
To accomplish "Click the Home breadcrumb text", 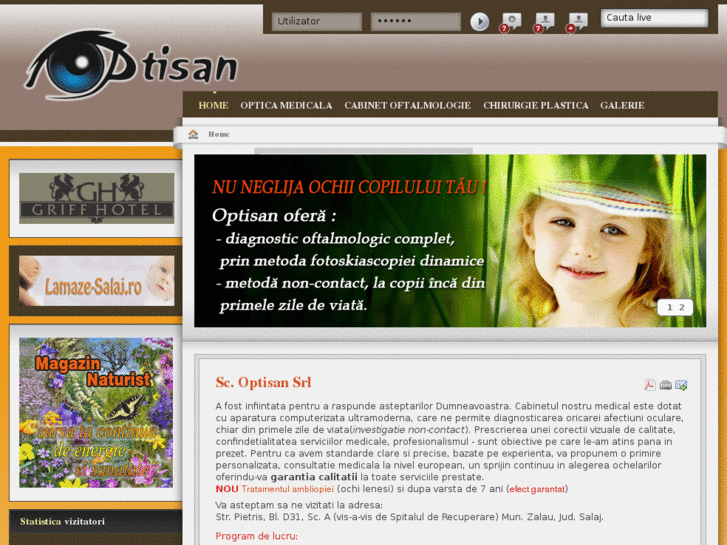I will click(x=219, y=134).
